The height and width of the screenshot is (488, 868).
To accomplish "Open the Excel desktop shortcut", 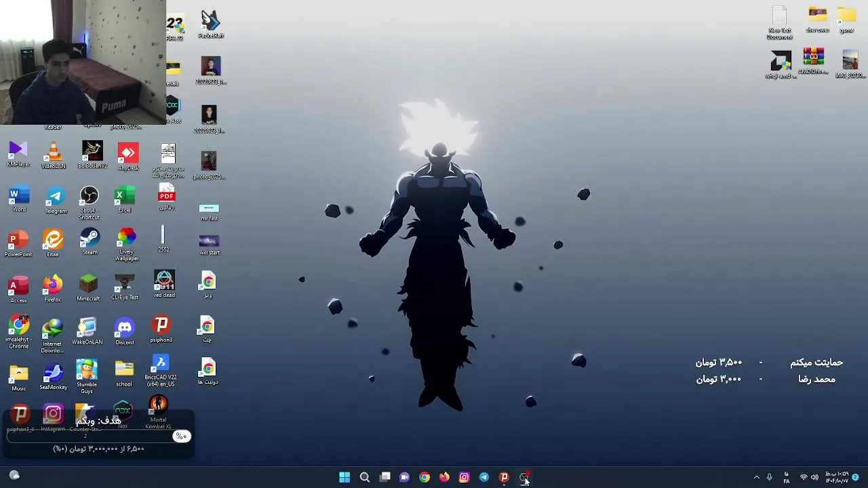I will coord(124,201).
